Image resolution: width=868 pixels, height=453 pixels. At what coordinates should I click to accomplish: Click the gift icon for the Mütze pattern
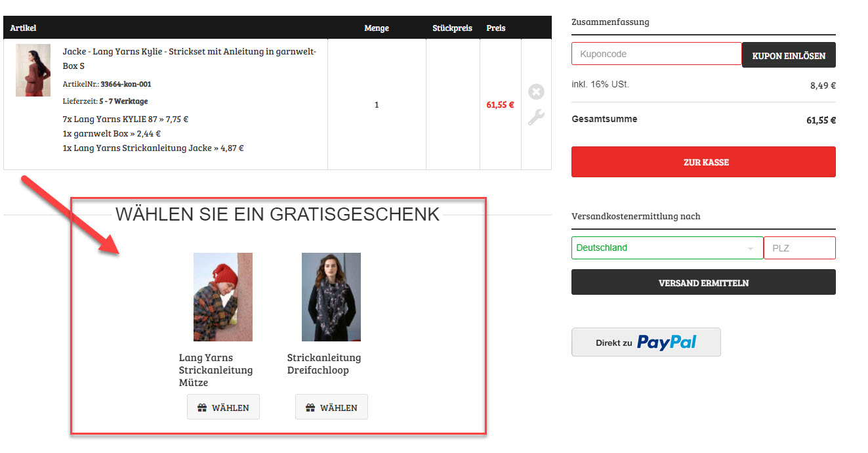[202, 408]
